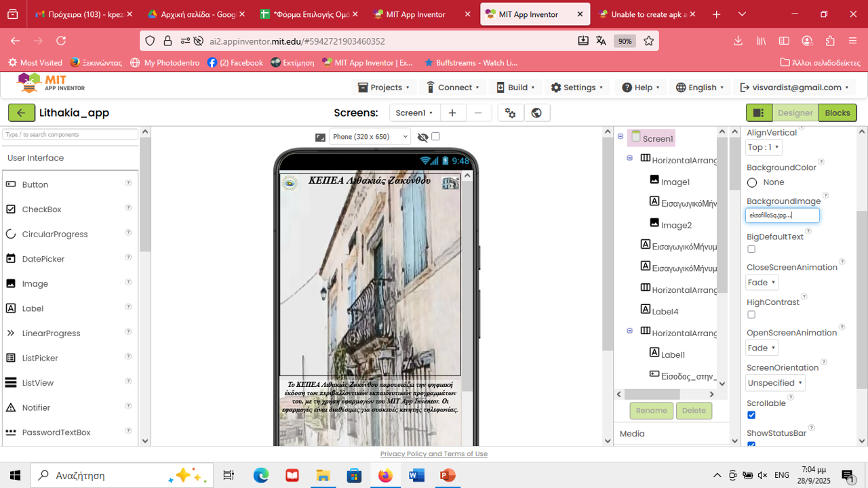The image size is (868, 488).
Task: Open the ScreenOrientation dropdown
Action: click(x=775, y=383)
